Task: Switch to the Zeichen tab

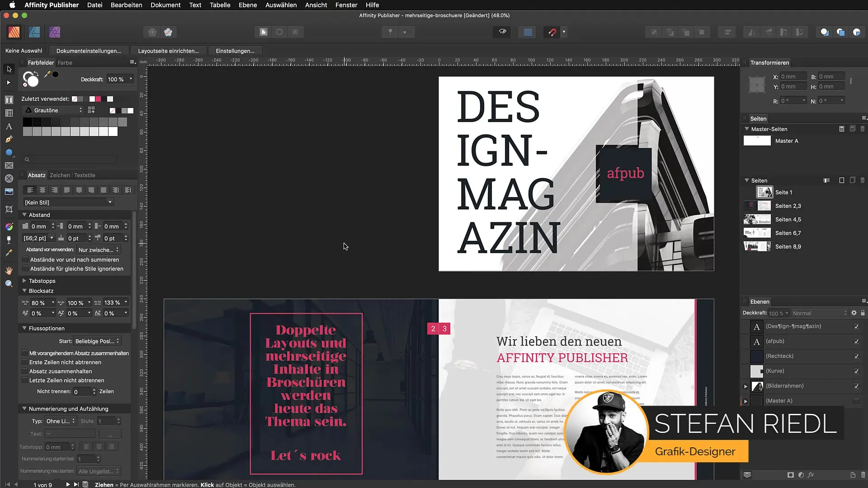Action: pos(60,175)
